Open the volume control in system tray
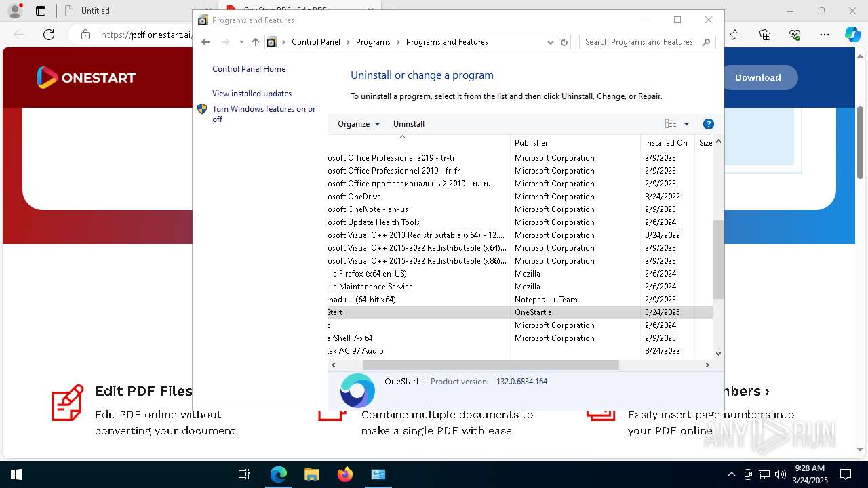Image resolution: width=868 pixels, height=488 pixels. coord(780,474)
